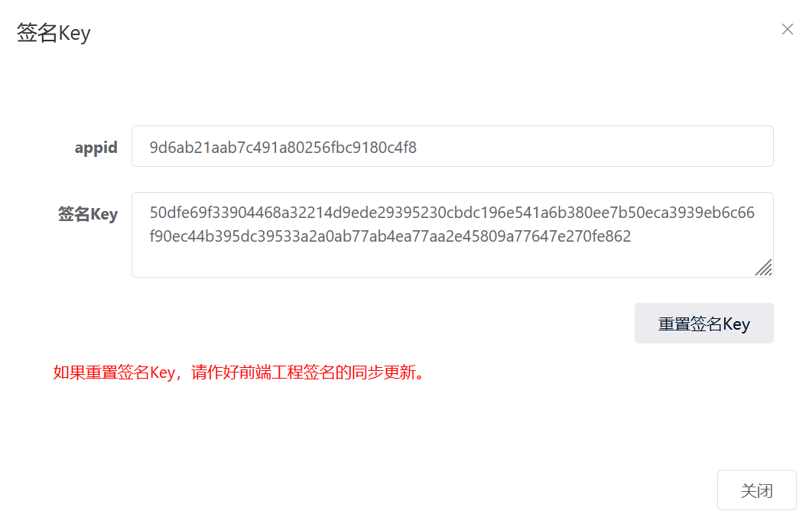Viewport: 812px width, 527px height.
Task: Focus the 签名Key textarea
Action: tap(452, 235)
